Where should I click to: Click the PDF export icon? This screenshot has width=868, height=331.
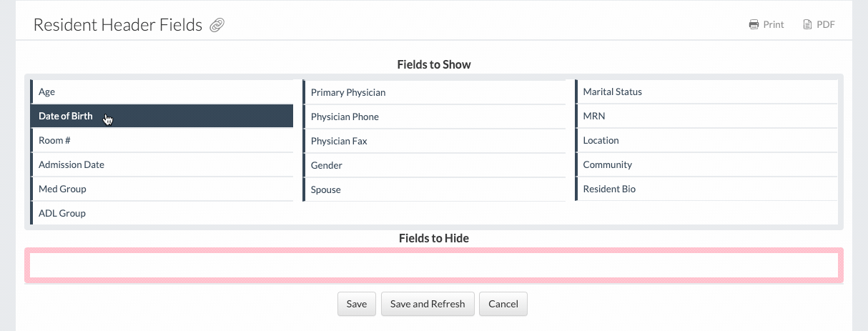click(x=808, y=24)
